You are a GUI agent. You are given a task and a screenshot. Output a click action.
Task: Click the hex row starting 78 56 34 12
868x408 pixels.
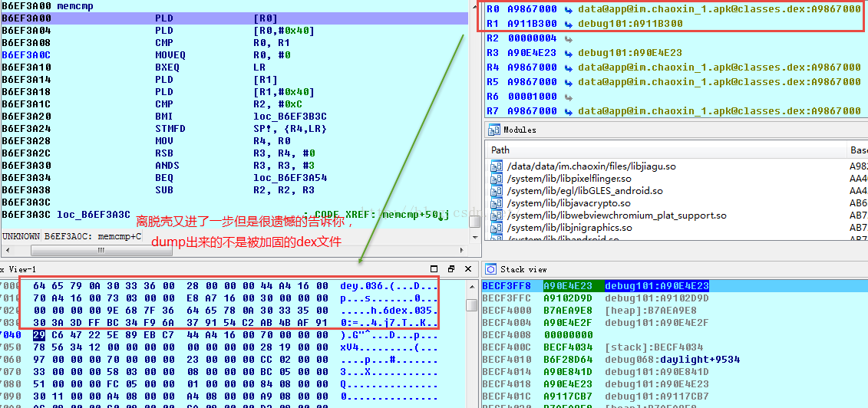tap(181, 347)
